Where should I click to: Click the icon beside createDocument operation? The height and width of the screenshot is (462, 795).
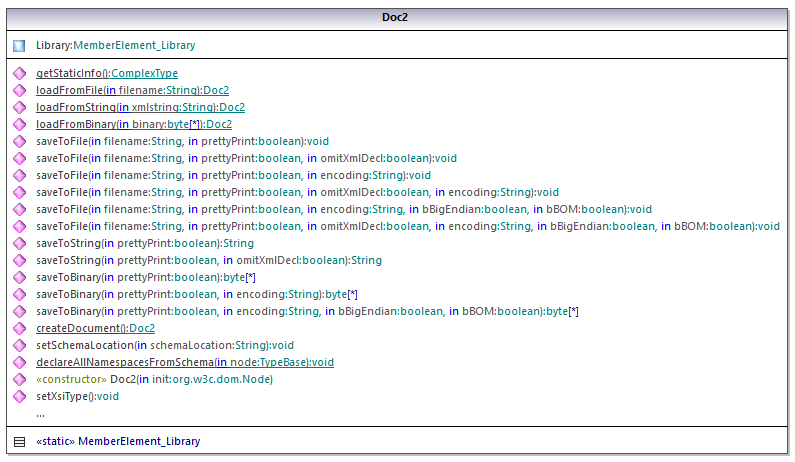19,329
